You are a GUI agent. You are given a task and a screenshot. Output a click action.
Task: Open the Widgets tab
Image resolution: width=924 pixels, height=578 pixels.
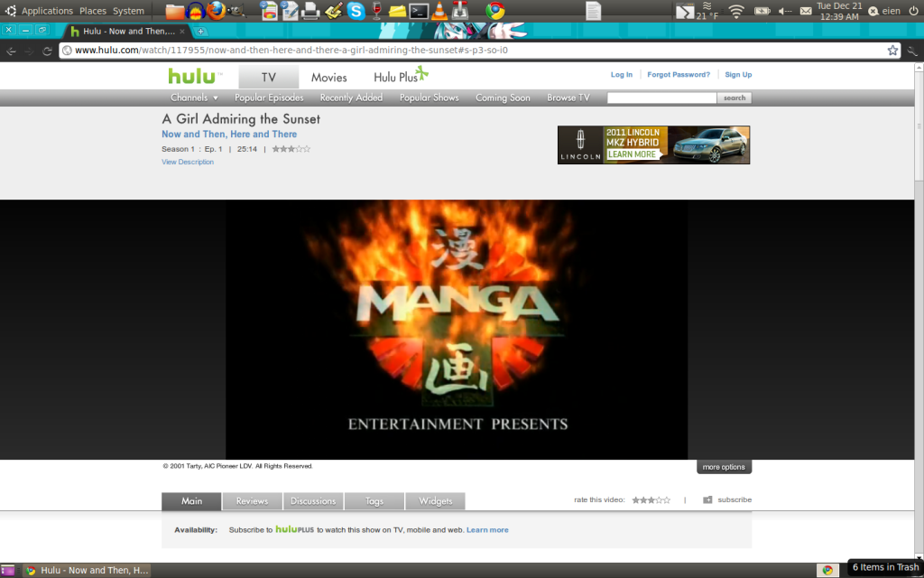point(435,500)
